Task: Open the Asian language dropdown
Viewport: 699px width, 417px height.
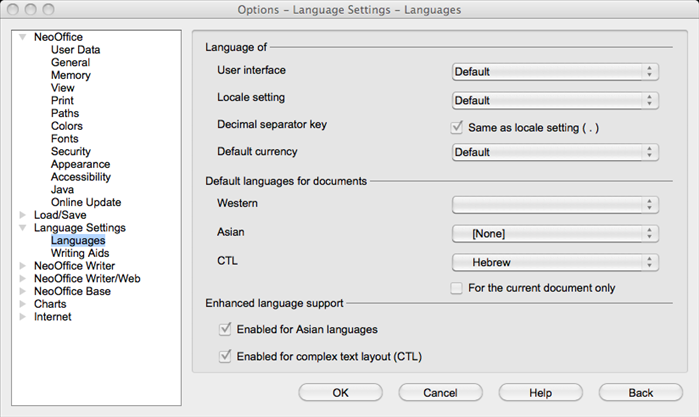Action: [555, 234]
